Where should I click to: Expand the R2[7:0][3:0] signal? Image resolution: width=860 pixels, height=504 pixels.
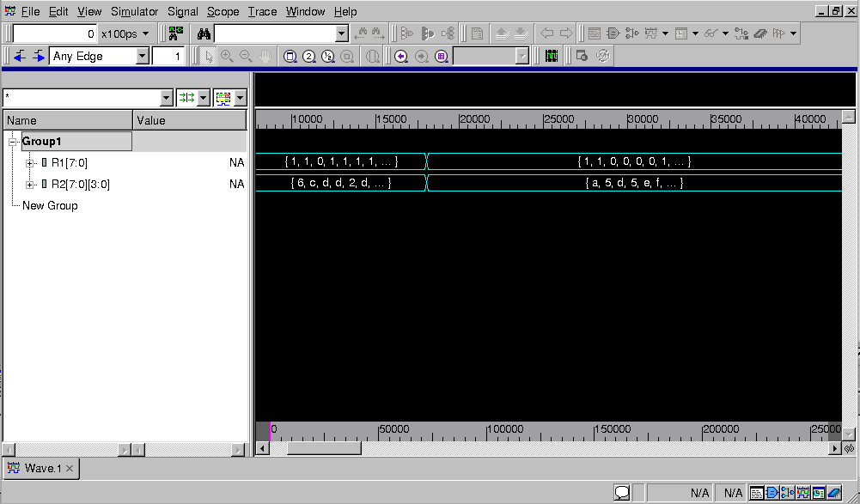[x=29, y=185]
